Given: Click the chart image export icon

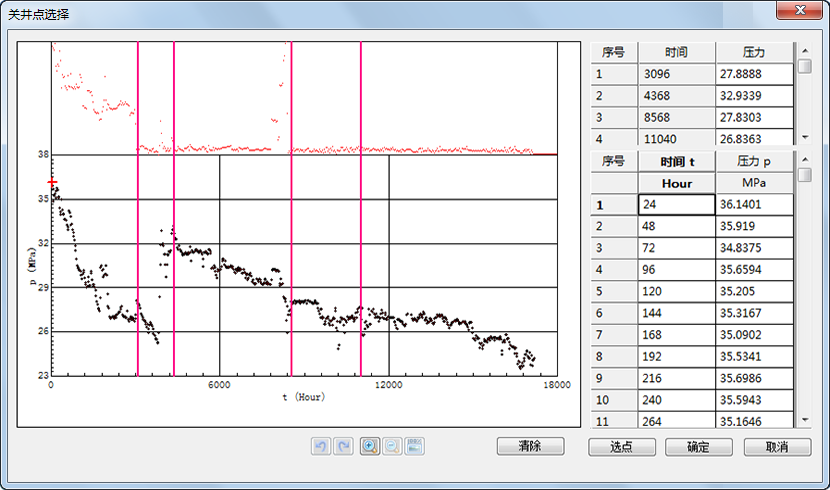Looking at the screenshot, I should point(415,446).
